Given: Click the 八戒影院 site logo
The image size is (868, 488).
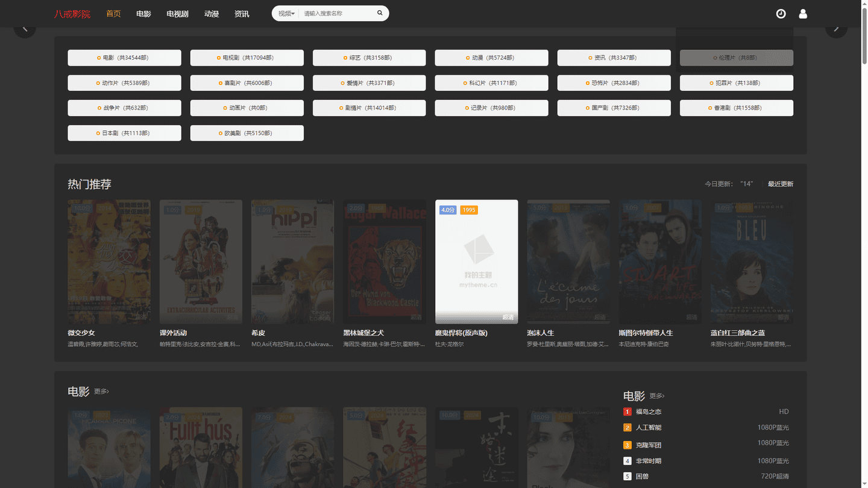Looking at the screenshot, I should [x=72, y=14].
